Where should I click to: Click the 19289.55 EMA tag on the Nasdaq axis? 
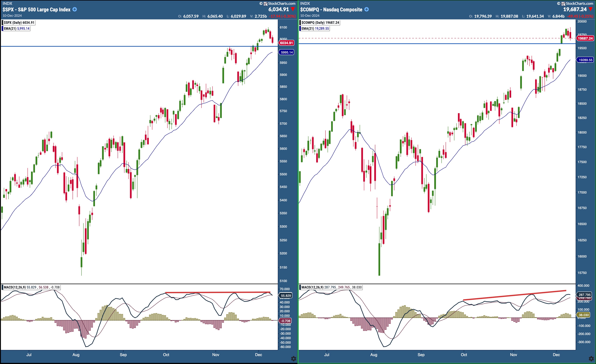(585, 60)
